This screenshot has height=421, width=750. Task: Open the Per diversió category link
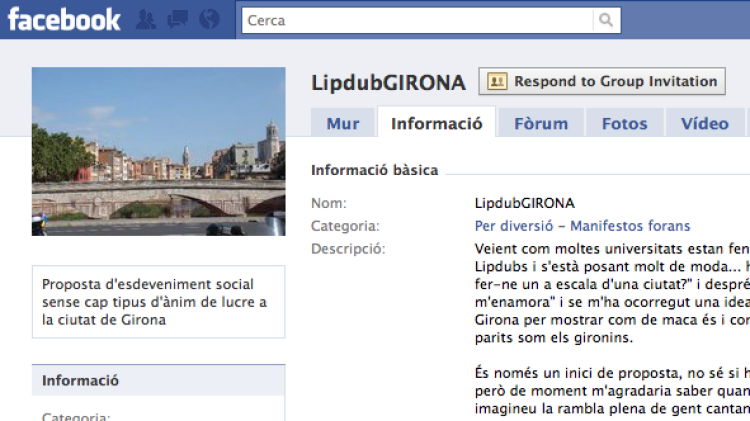click(514, 226)
